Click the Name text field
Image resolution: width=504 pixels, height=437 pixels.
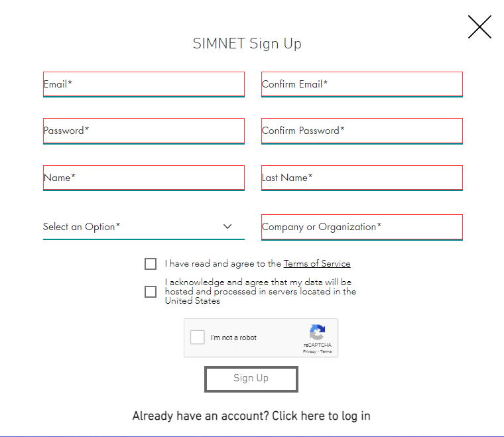tap(143, 178)
